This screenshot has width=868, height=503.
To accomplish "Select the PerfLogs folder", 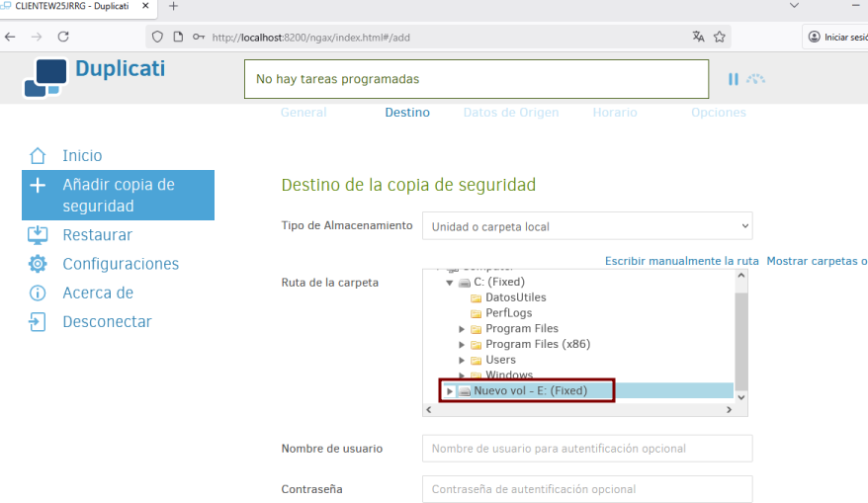I will (509, 312).
